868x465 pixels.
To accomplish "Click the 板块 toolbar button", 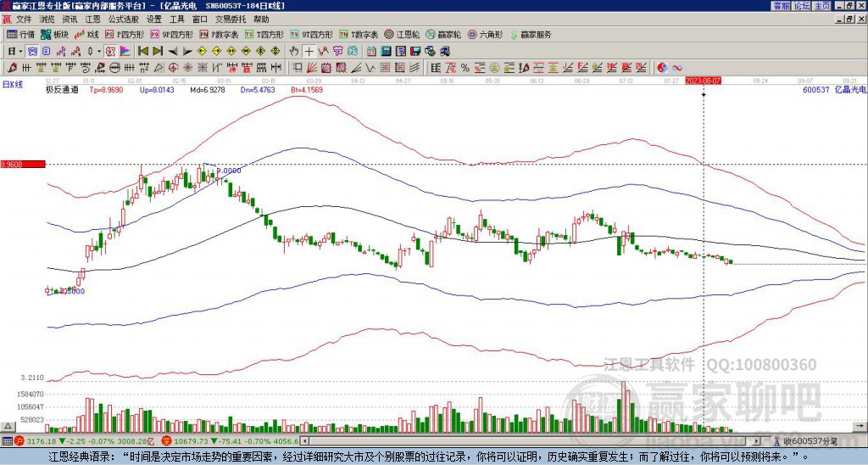I will click(54, 34).
